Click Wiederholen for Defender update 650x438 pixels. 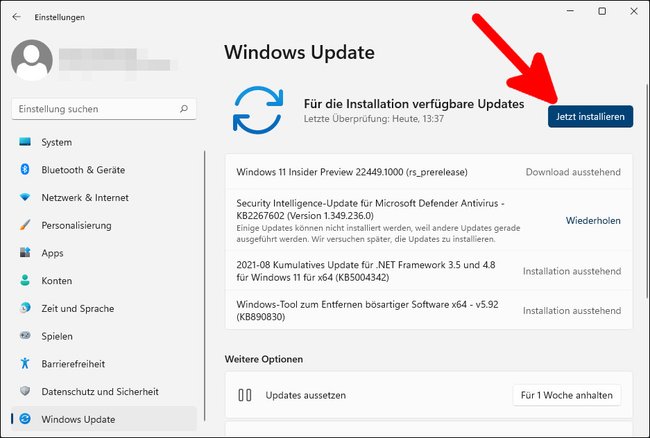[x=593, y=220]
